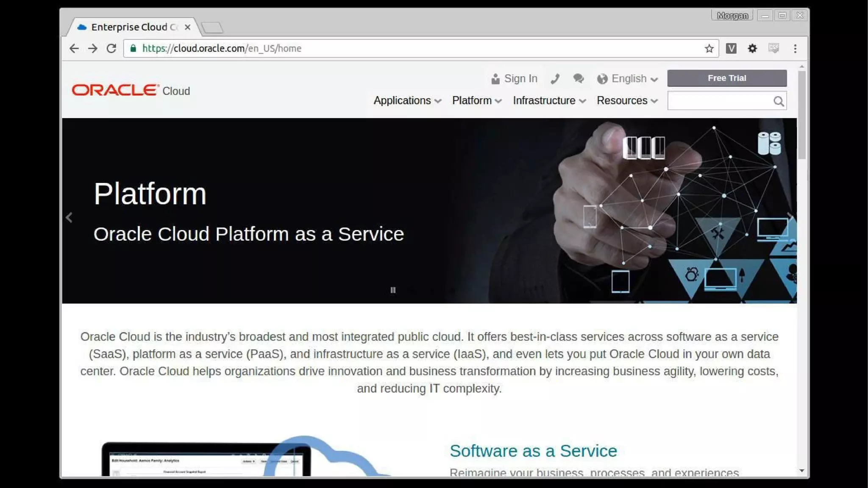Open the English language dropdown

tap(634, 79)
